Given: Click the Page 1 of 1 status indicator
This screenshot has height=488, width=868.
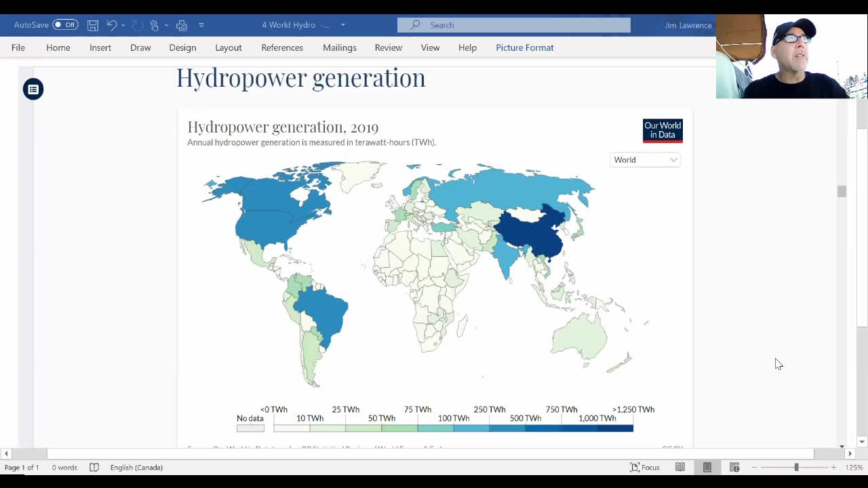Looking at the screenshot, I should [x=22, y=468].
